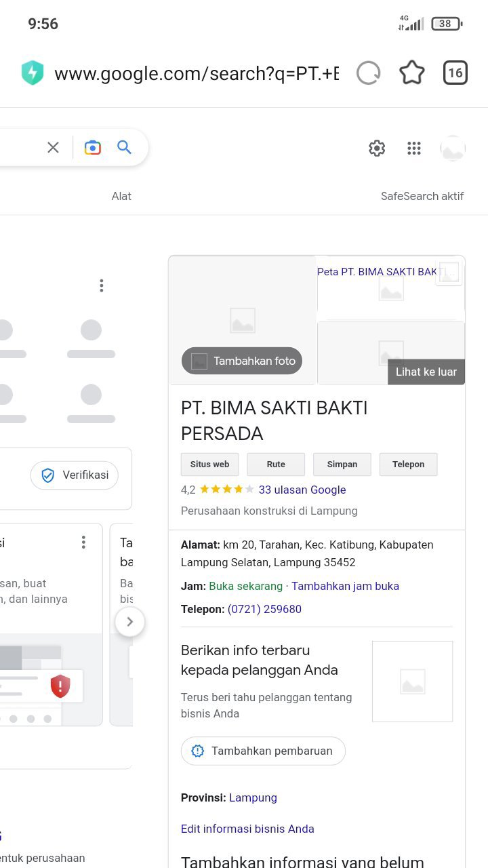This screenshot has height=868, width=488.
Task: Open the three-dot options on the card
Action: (x=83, y=542)
